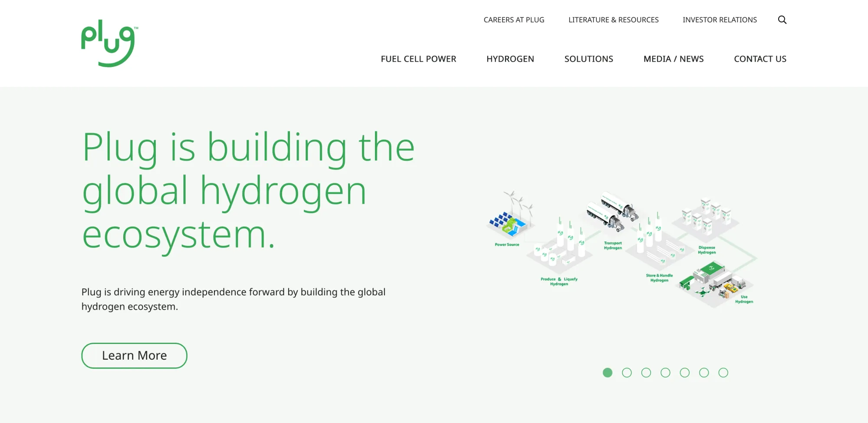Click the 'Store & Handle Hydrogen' label
Viewport: 868px width, 423px height.
[x=659, y=278]
